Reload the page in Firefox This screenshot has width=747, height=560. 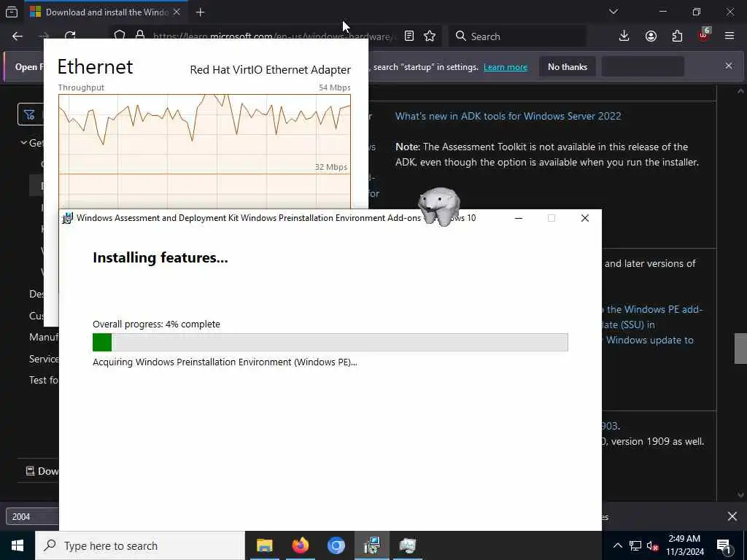pyautogui.click(x=70, y=35)
